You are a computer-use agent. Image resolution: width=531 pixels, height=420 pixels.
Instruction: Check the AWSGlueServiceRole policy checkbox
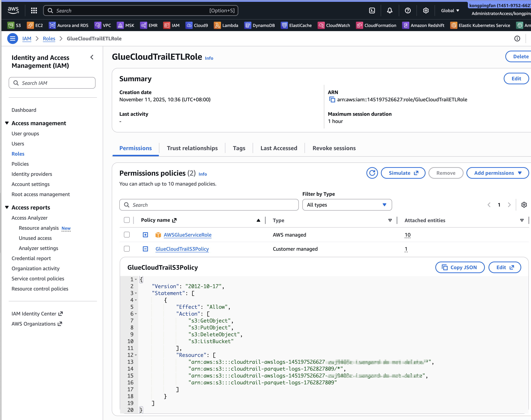pyautogui.click(x=127, y=235)
